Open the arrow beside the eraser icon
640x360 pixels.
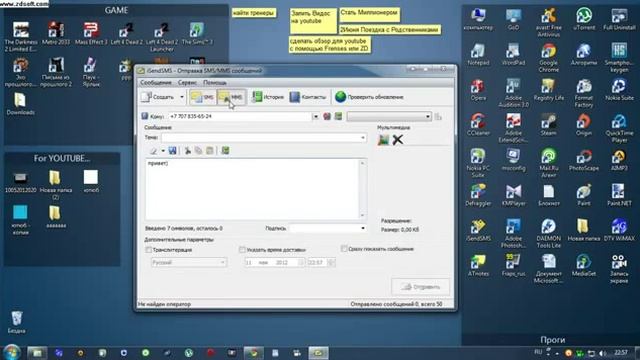[163, 151]
